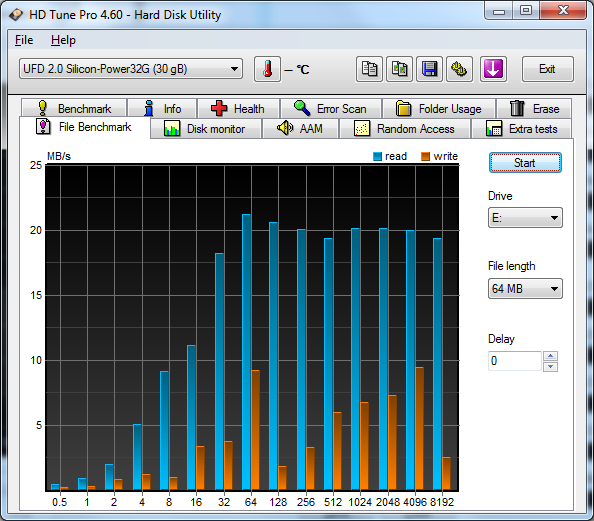Click the floppy disk save screenshot icon

click(x=429, y=69)
